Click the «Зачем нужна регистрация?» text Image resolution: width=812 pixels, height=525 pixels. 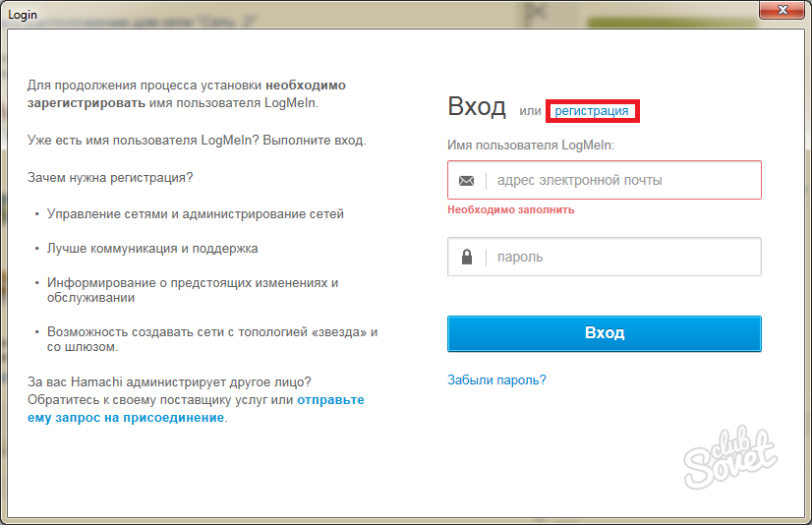(110, 177)
